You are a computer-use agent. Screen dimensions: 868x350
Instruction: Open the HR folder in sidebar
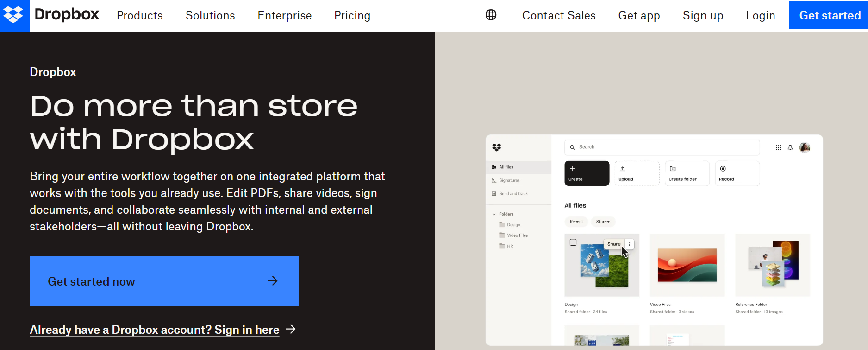click(506, 246)
